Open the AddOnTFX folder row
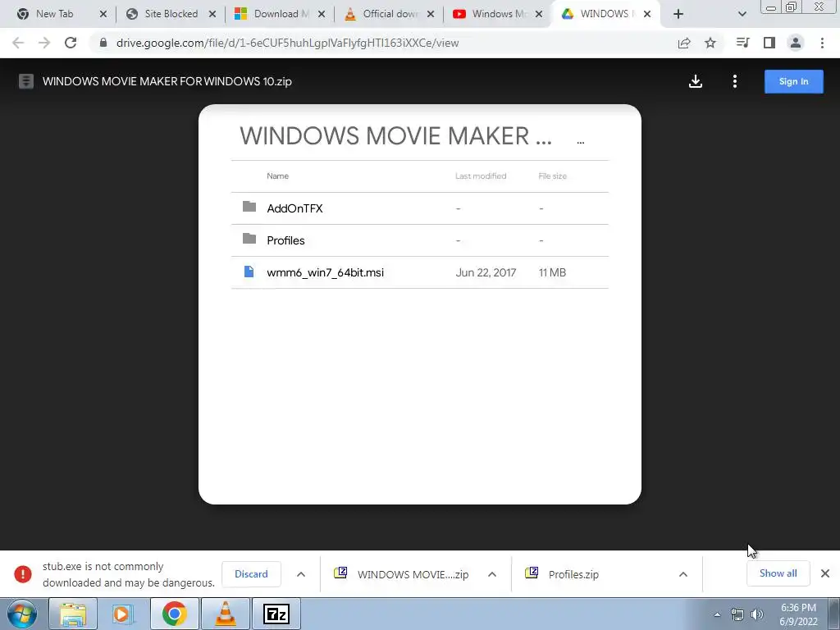The height and width of the screenshot is (630, 840). click(419, 208)
